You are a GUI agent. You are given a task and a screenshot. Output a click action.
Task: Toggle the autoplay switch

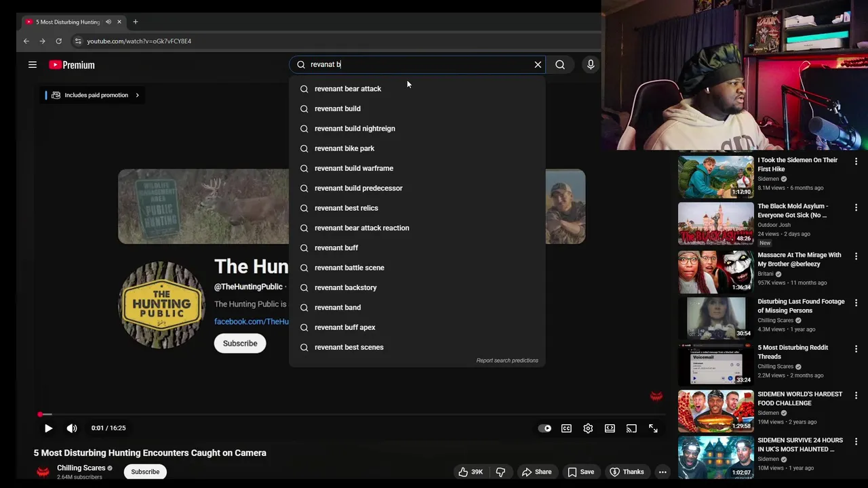coord(545,428)
